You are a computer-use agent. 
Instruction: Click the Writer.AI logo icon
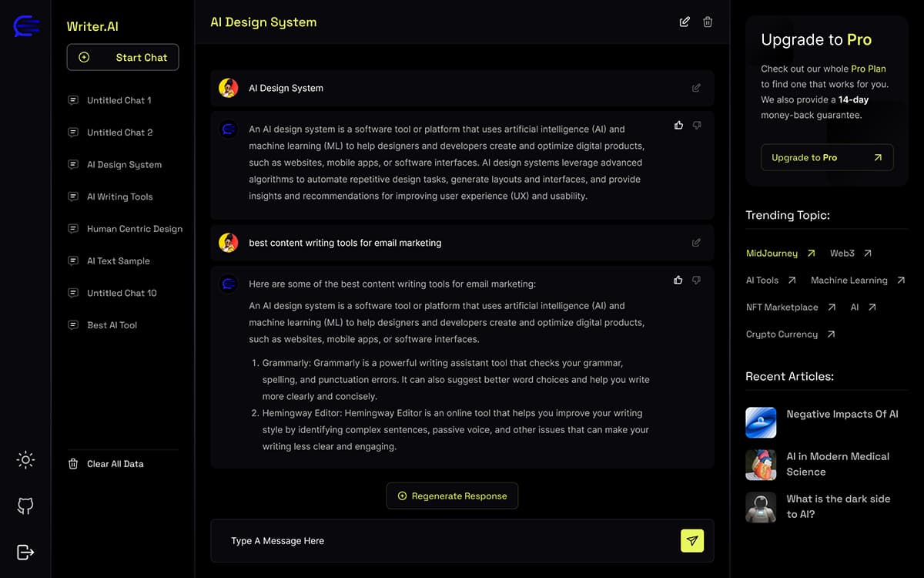25,25
